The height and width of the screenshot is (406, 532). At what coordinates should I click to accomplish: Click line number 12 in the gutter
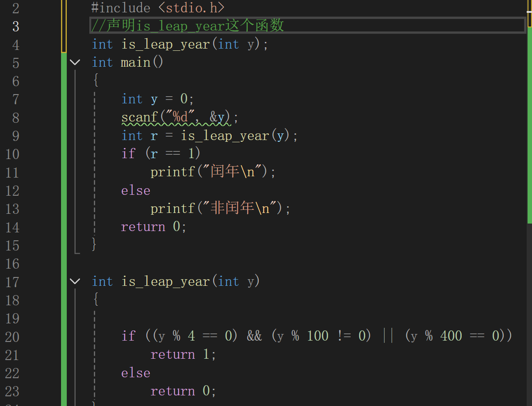tap(12, 191)
